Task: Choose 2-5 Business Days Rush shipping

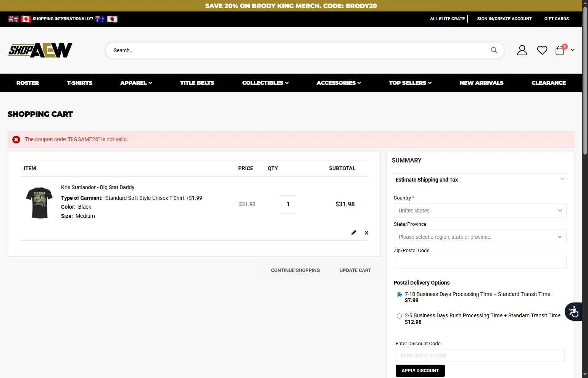Action: point(399,316)
